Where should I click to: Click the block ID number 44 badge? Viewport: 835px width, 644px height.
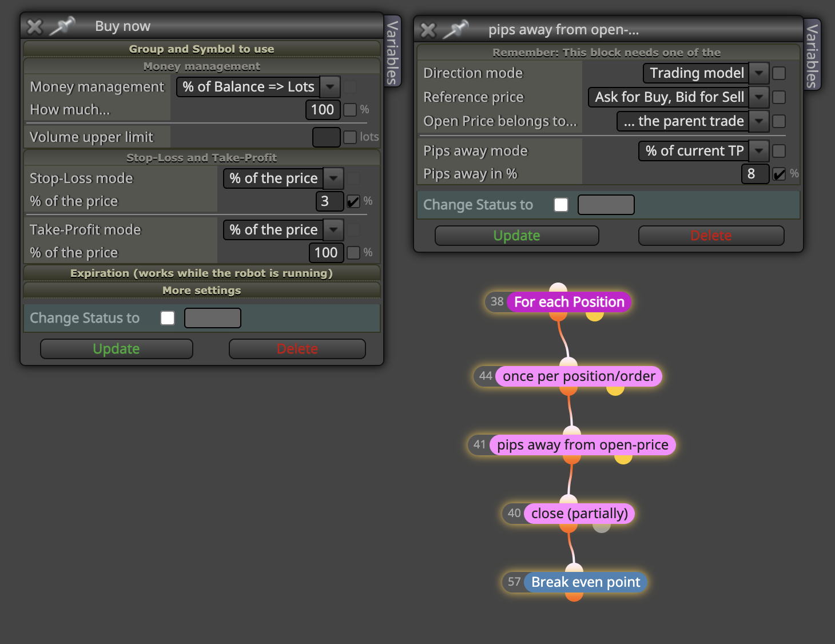coord(485,376)
